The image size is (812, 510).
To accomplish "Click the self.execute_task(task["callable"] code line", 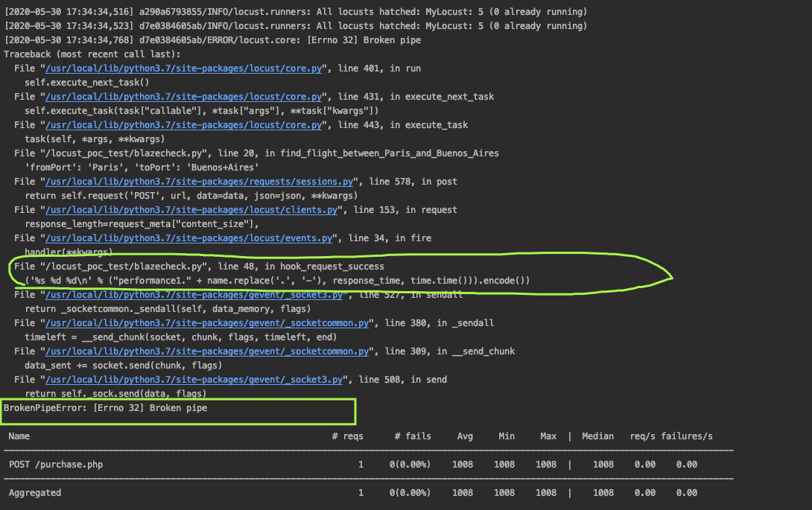I will tap(202, 111).
